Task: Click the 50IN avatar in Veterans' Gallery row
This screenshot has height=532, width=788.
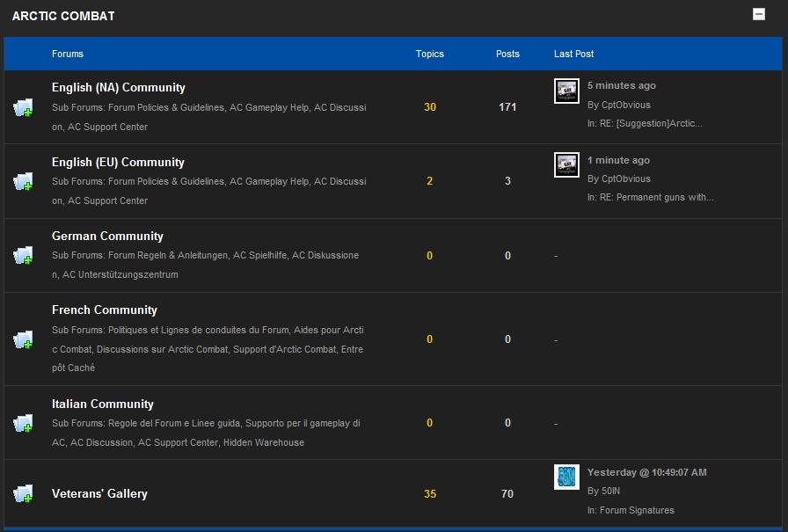Action: point(566,477)
